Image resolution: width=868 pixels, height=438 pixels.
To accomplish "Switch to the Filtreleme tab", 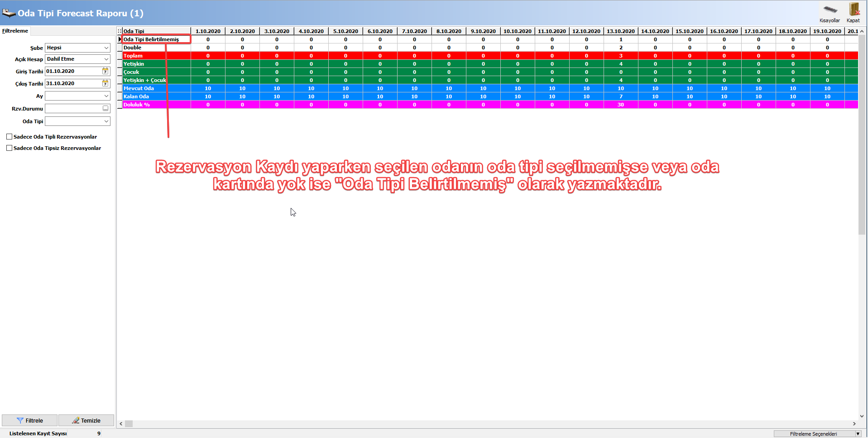I will pos(15,31).
